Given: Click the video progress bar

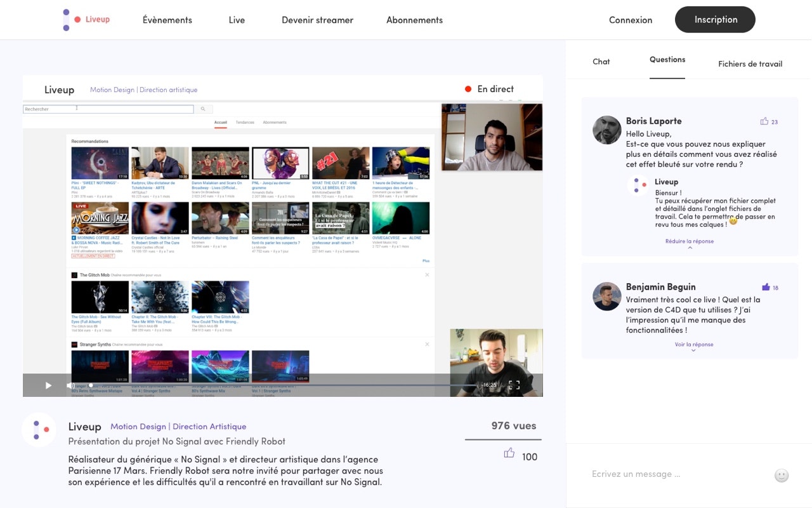Looking at the screenshot, I should coord(279,385).
